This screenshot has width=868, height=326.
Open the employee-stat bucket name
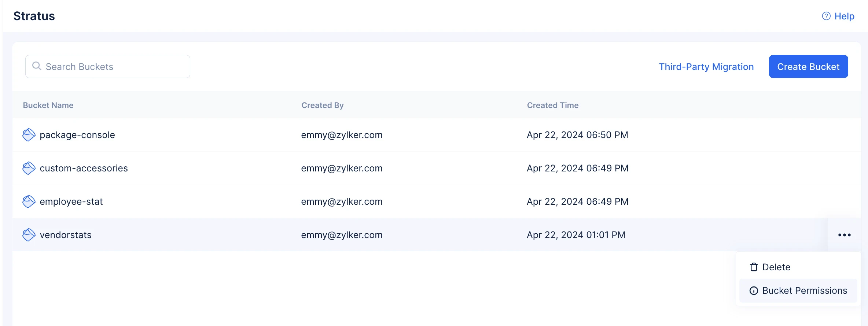(71, 201)
